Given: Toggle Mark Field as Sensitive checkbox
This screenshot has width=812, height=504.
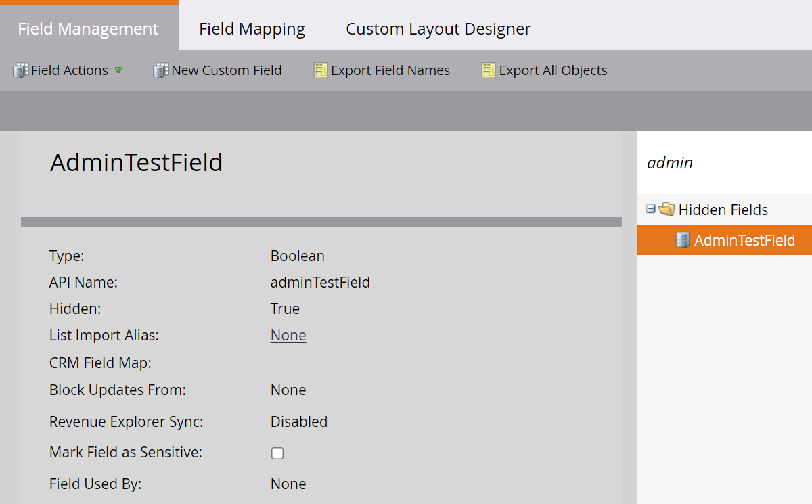Looking at the screenshot, I should click(x=277, y=453).
